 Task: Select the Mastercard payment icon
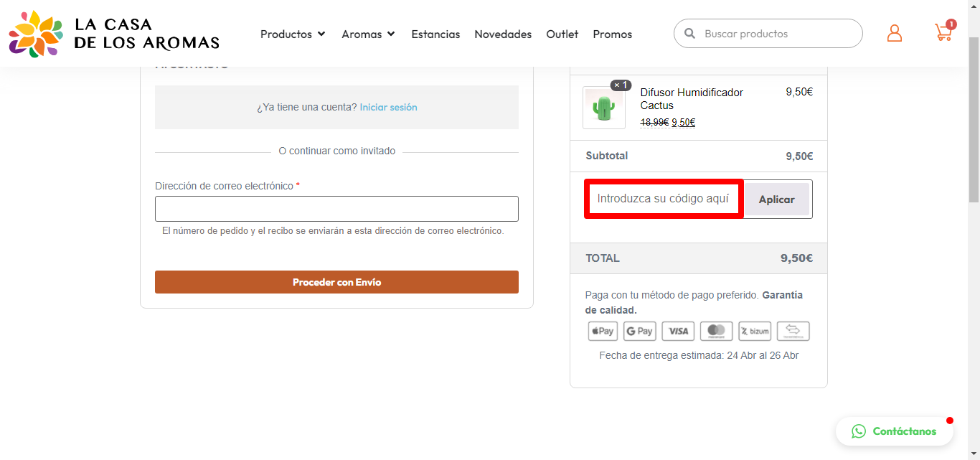(716, 331)
